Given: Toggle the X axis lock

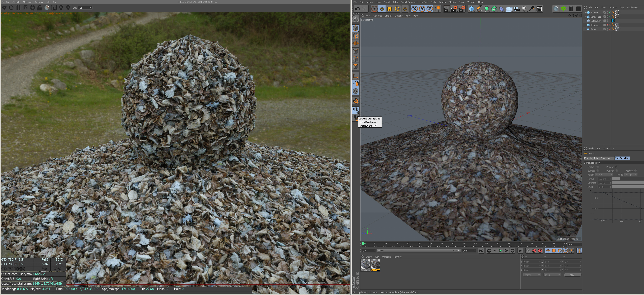Looking at the screenshot, I should click(x=414, y=9).
